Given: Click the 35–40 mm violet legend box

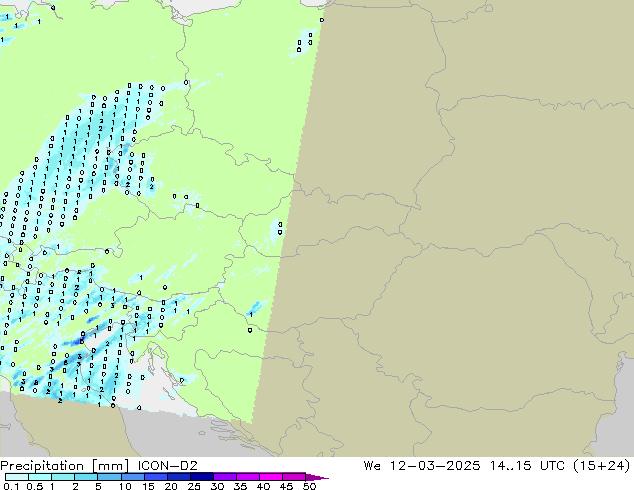Looking at the screenshot, I should point(247,477).
